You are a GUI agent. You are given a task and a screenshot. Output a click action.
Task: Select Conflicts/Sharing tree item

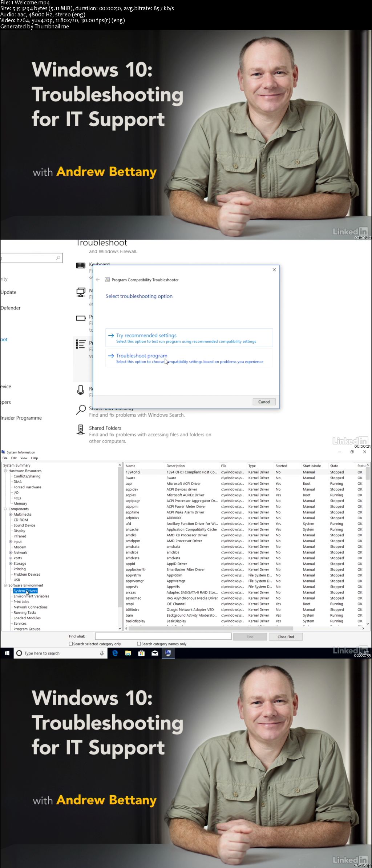pos(27,476)
